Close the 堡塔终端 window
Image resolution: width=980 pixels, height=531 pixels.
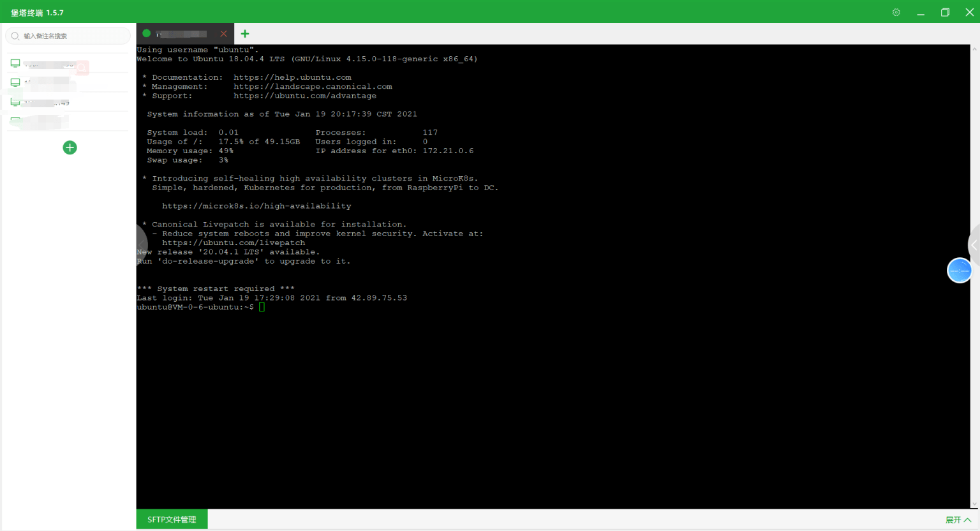[x=969, y=12]
